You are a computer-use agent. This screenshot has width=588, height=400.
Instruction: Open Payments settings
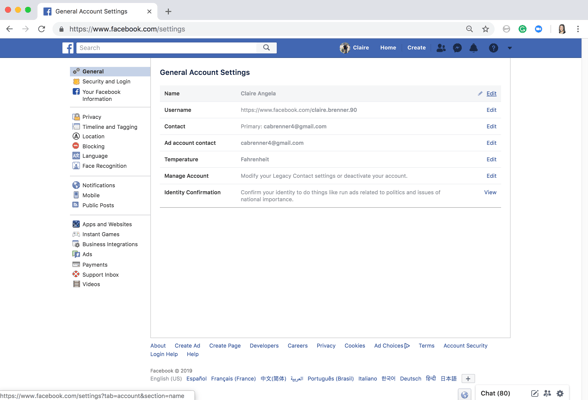tap(94, 265)
